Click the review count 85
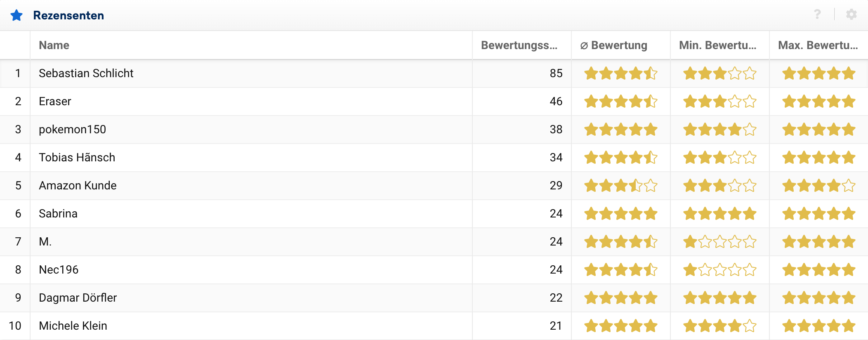Viewport: 868px width, 340px height. click(556, 73)
